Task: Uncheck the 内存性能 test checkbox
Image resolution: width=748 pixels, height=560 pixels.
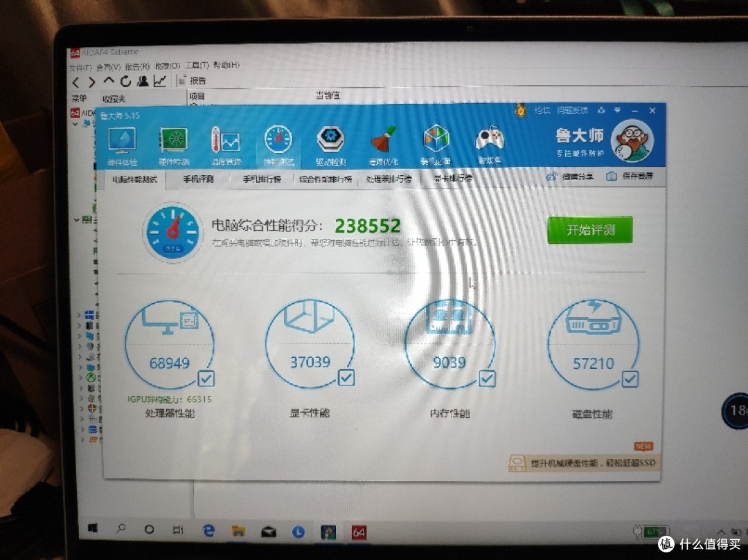Action: (x=487, y=379)
